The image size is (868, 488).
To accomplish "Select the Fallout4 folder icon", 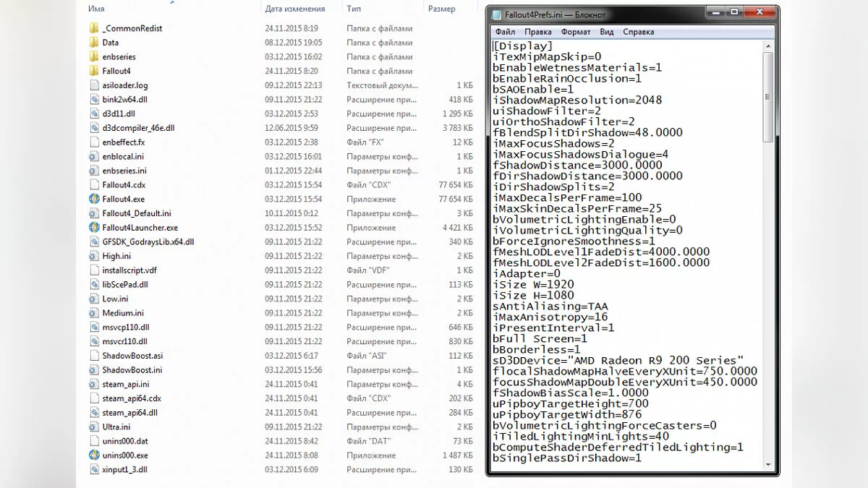I will (94, 71).
